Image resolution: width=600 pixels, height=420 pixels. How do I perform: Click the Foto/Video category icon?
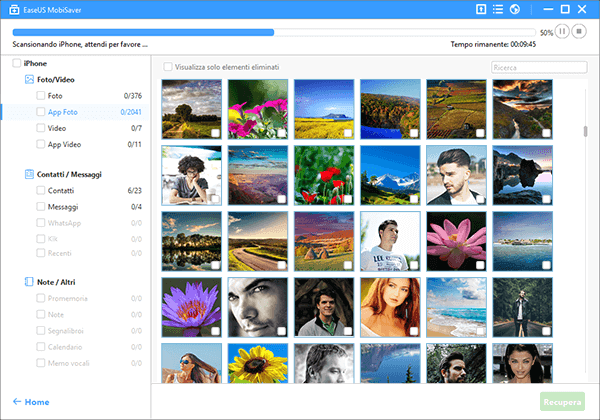(x=29, y=78)
